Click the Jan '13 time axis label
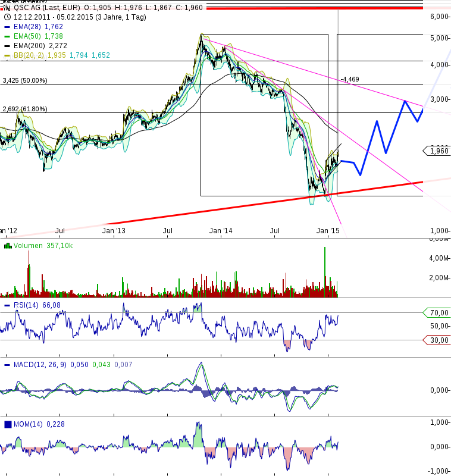This screenshot has width=451, height=476. coord(114,231)
